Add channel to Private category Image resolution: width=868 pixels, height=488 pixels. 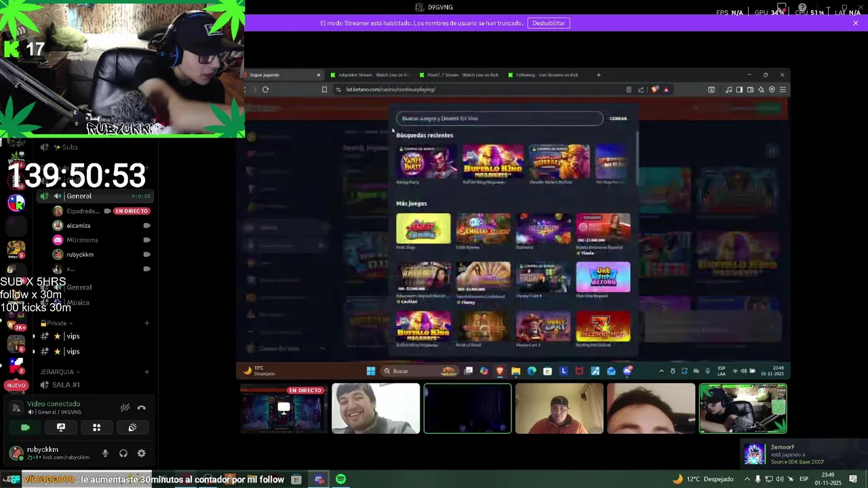coord(146,323)
